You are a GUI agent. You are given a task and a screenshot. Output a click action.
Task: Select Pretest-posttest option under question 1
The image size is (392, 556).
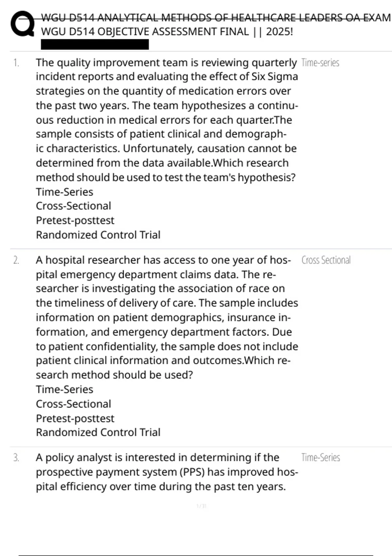pyautogui.click(x=75, y=220)
